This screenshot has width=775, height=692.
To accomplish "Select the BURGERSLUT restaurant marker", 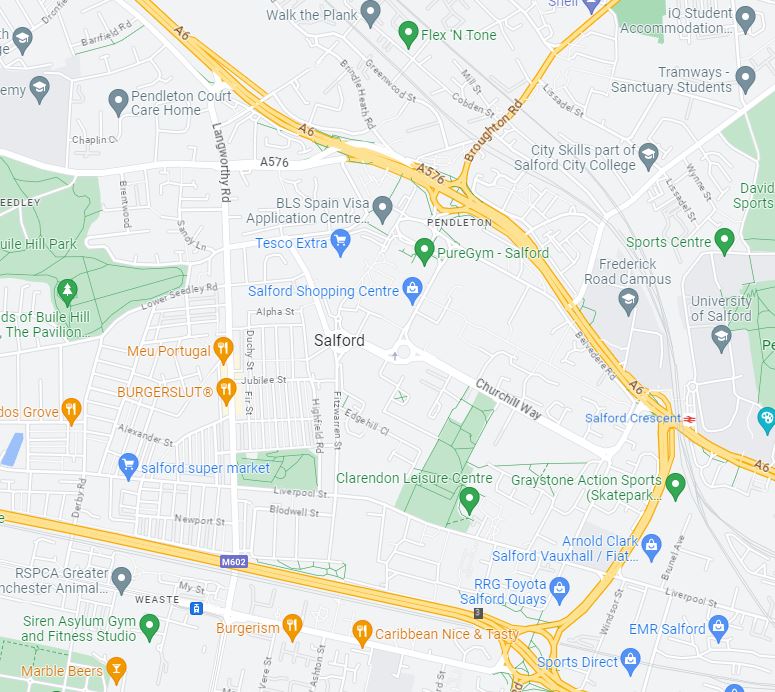I will [x=226, y=391].
